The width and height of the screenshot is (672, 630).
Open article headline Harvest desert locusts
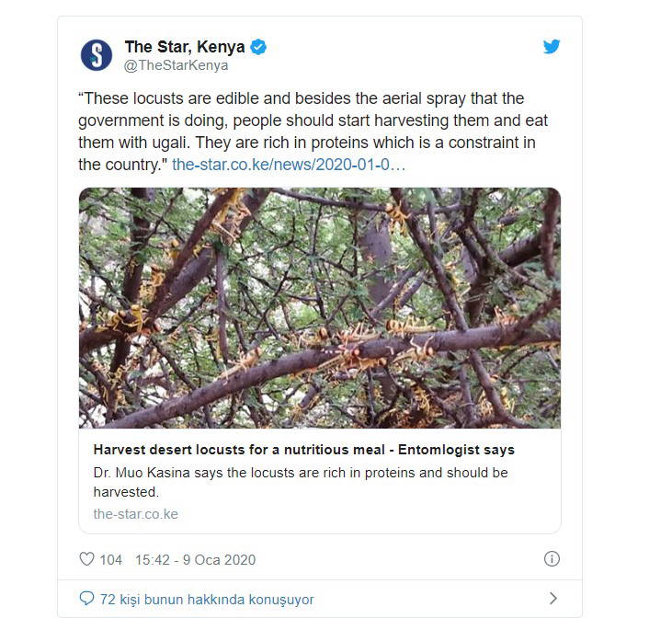coord(304,450)
